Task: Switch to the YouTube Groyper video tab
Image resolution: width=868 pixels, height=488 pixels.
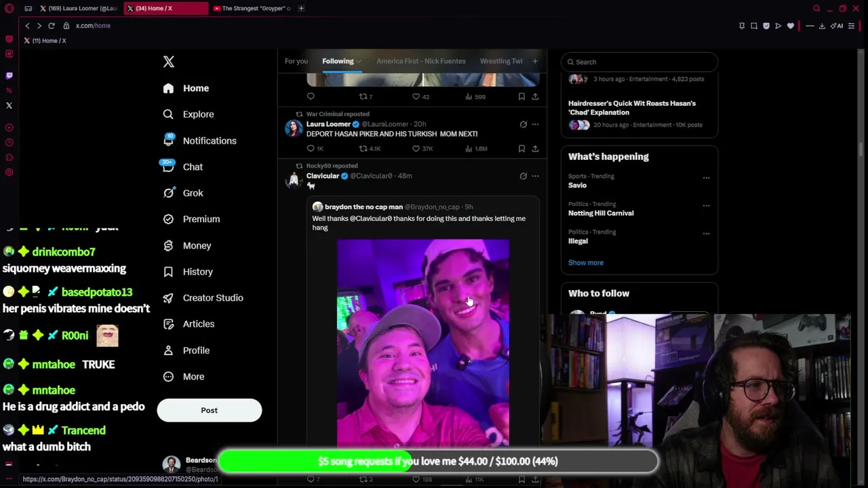Action: (x=252, y=9)
